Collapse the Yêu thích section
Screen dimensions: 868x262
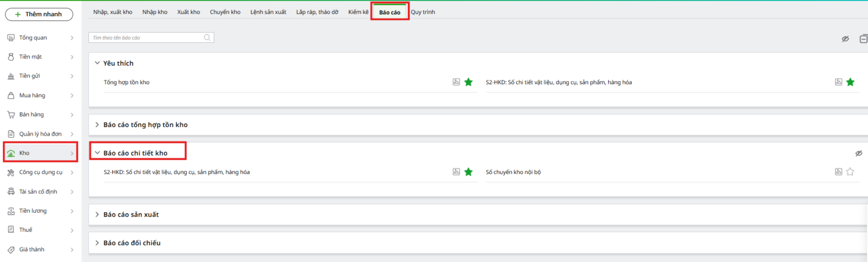point(97,63)
